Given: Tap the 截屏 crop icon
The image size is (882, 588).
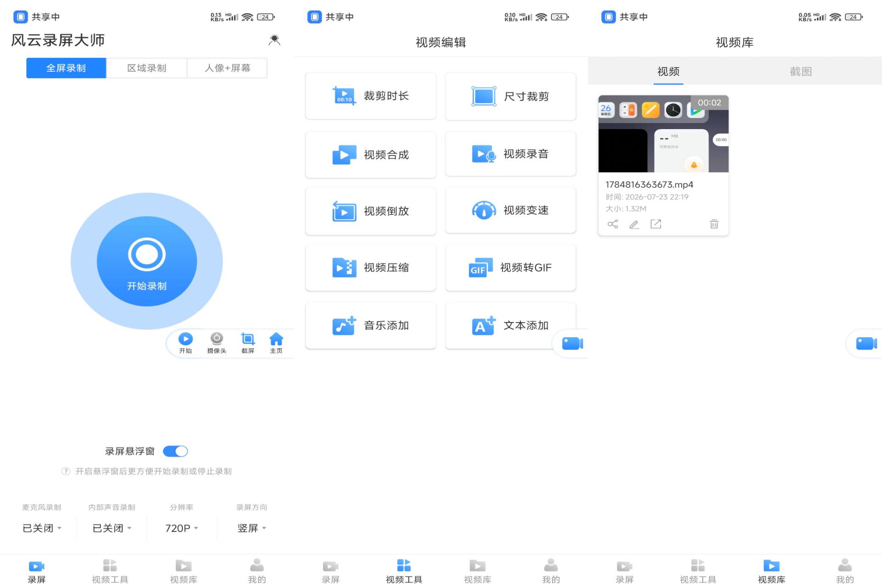Looking at the screenshot, I should click(248, 343).
